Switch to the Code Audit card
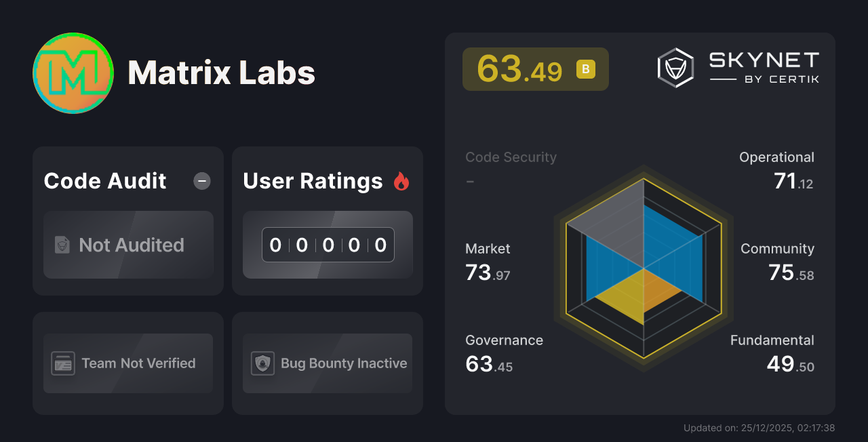This screenshot has width=868, height=442. [x=127, y=220]
